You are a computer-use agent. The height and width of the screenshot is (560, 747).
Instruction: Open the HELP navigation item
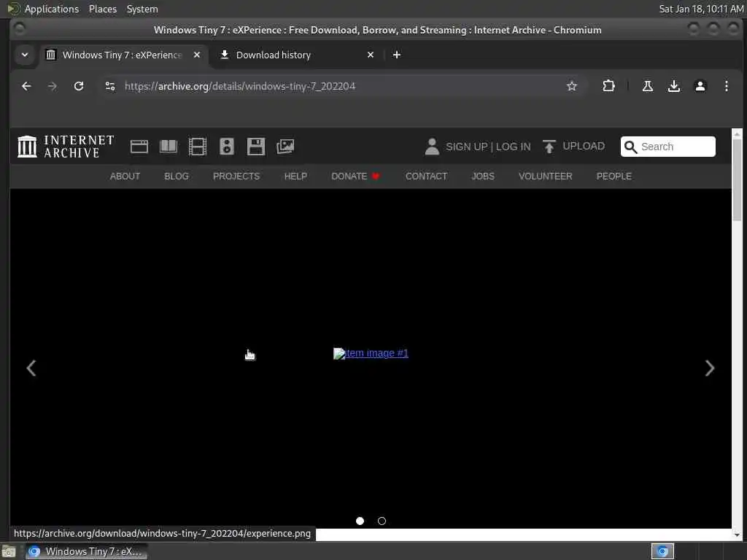tap(295, 176)
